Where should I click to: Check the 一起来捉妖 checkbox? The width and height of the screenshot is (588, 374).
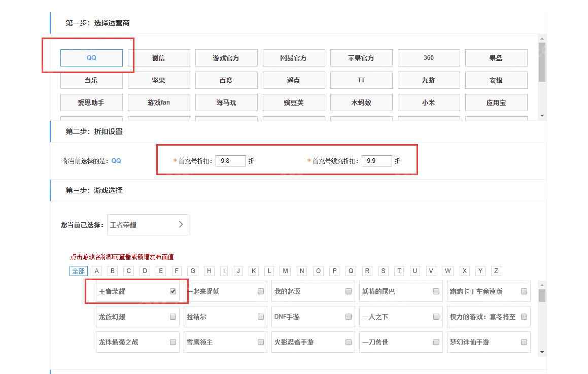(x=261, y=291)
